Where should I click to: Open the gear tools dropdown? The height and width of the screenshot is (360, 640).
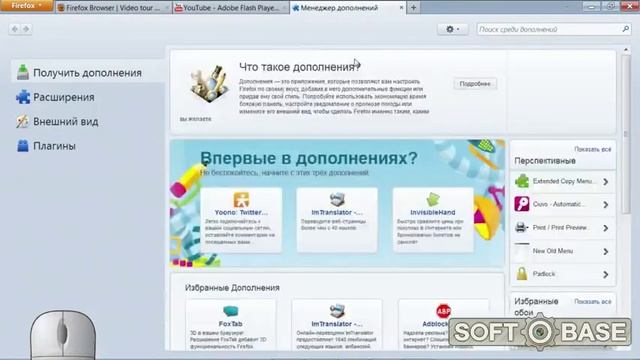coord(452,29)
